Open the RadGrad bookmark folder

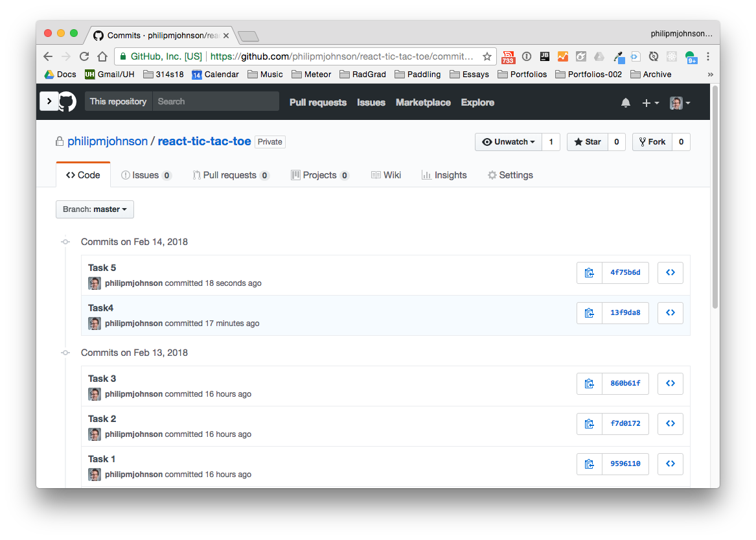[362, 75]
